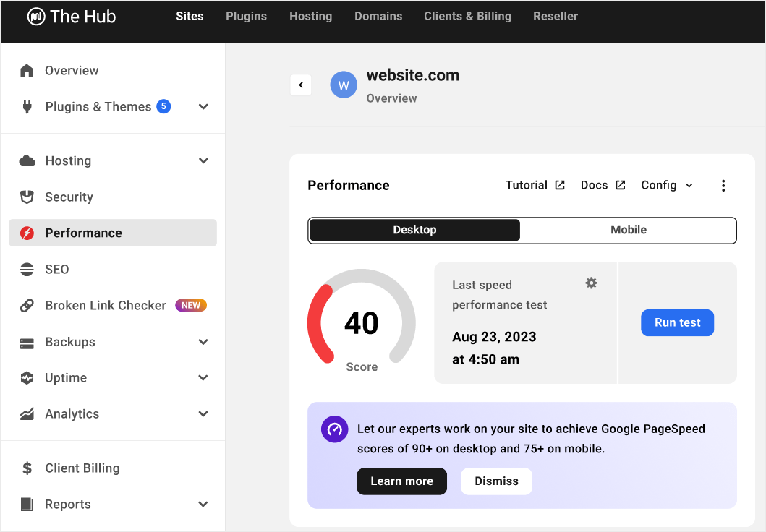
Task: Open the Config dropdown
Action: pyautogui.click(x=665, y=185)
